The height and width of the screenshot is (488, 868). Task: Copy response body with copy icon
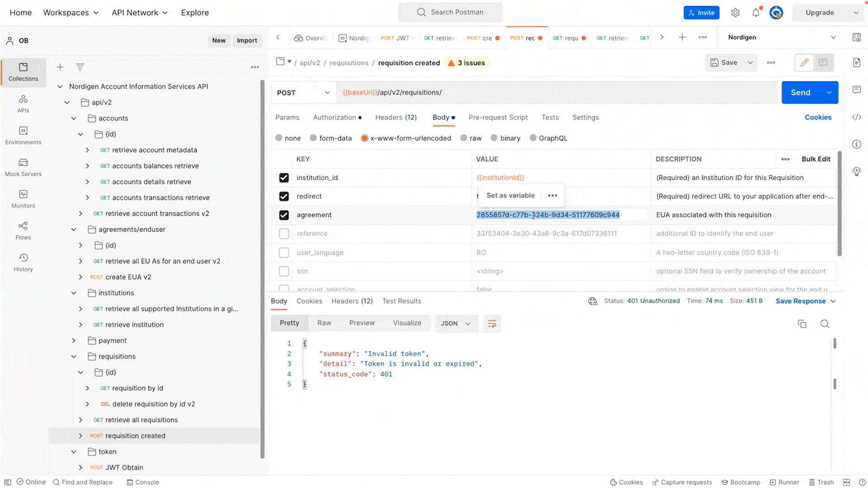802,324
